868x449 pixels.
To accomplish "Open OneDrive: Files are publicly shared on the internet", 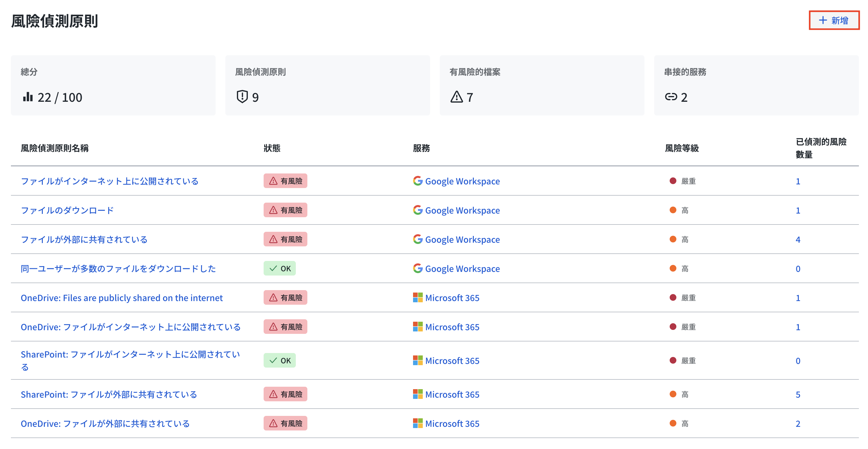I will tap(122, 298).
